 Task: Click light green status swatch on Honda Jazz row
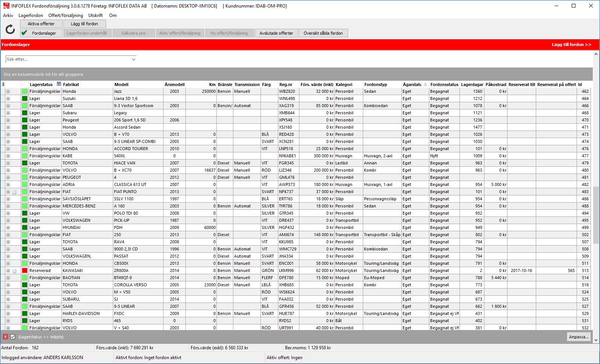[25, 91]
